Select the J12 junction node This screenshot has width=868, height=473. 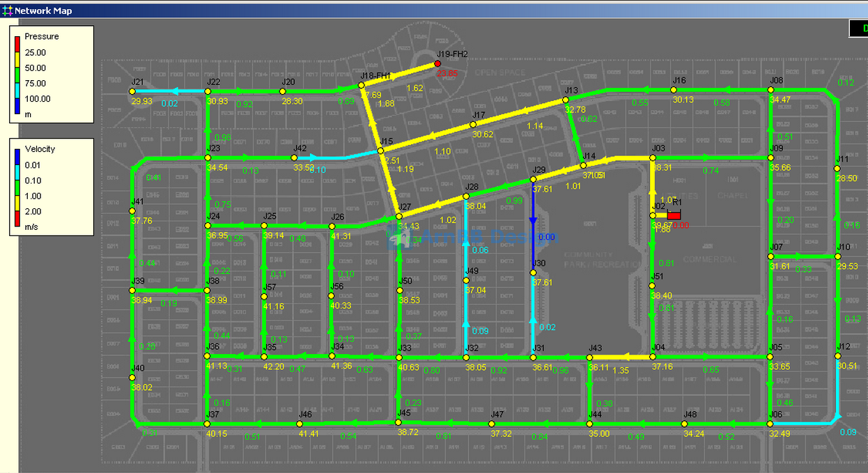[x=837, y=356]
